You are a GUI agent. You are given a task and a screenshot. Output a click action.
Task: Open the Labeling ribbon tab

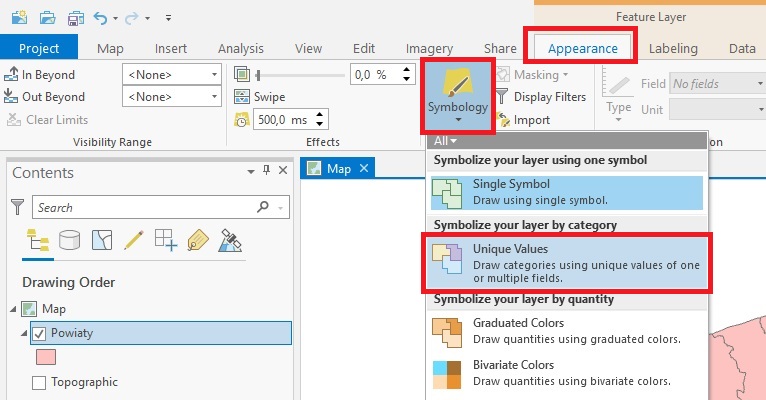click(673, 48)
